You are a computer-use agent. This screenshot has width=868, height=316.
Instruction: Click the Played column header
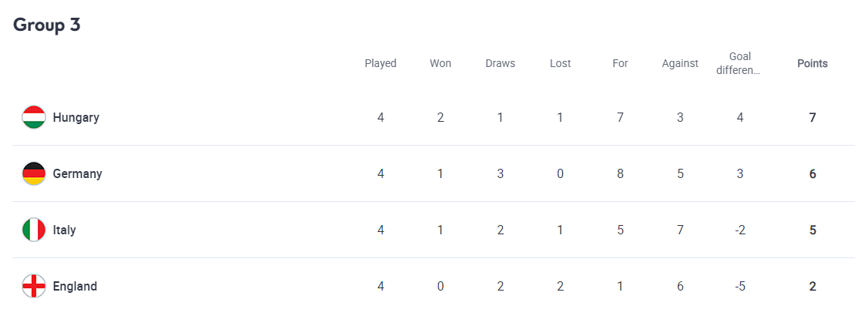[x=380, y=64]
